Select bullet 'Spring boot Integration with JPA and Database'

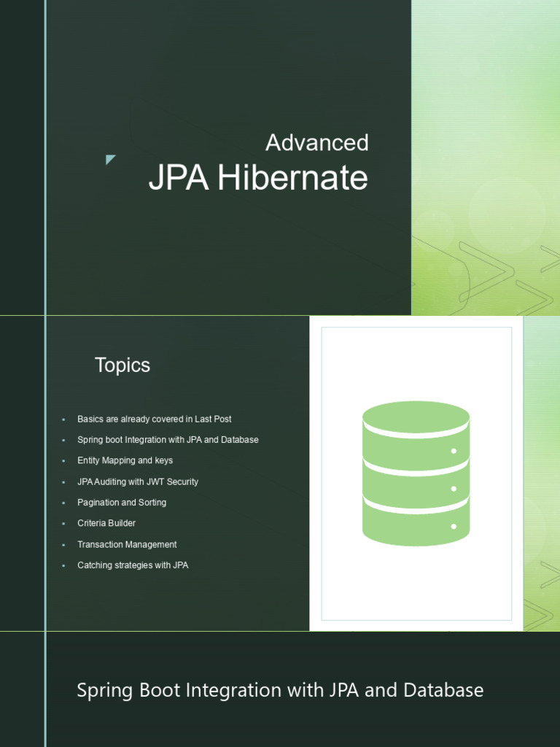click(168, 440)
